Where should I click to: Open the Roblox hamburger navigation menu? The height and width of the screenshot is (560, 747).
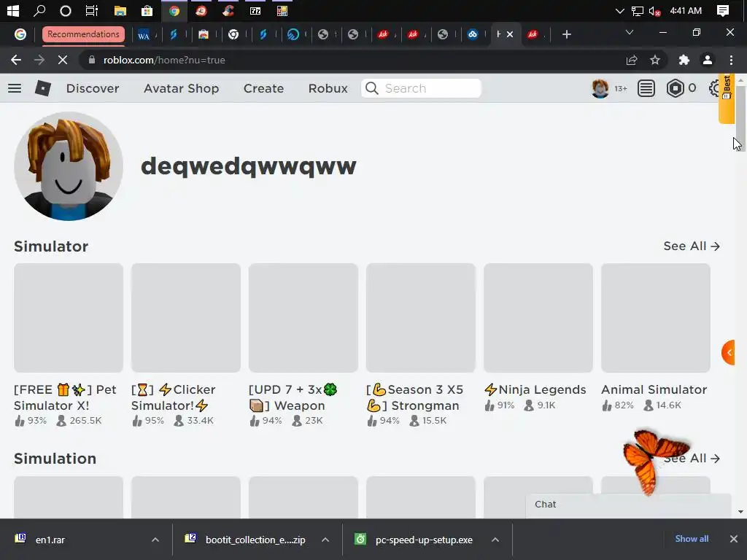tap(15, 88)
